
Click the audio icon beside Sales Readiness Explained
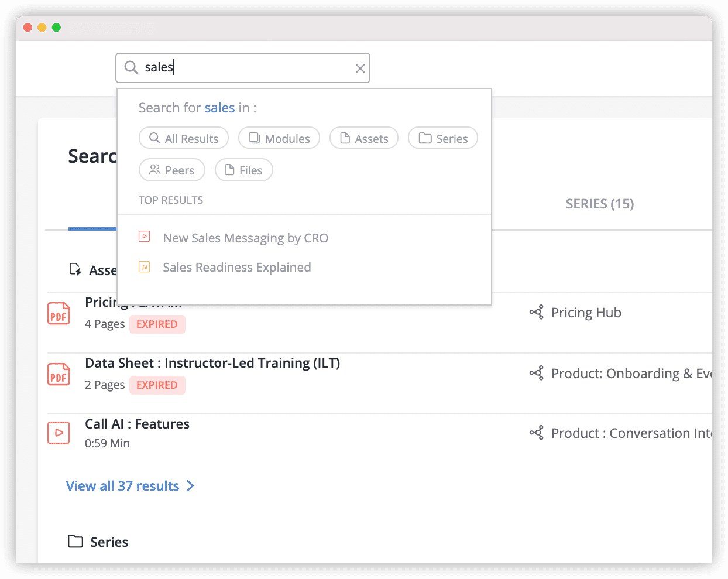(x=145, y=267)
